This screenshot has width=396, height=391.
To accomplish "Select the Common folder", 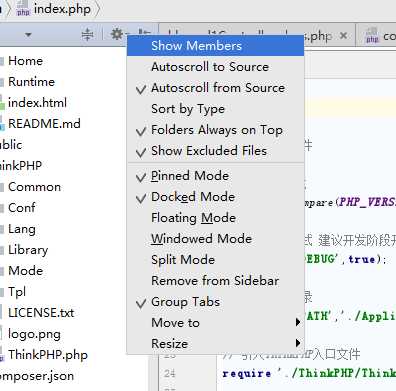I will (x=34, y=187).
